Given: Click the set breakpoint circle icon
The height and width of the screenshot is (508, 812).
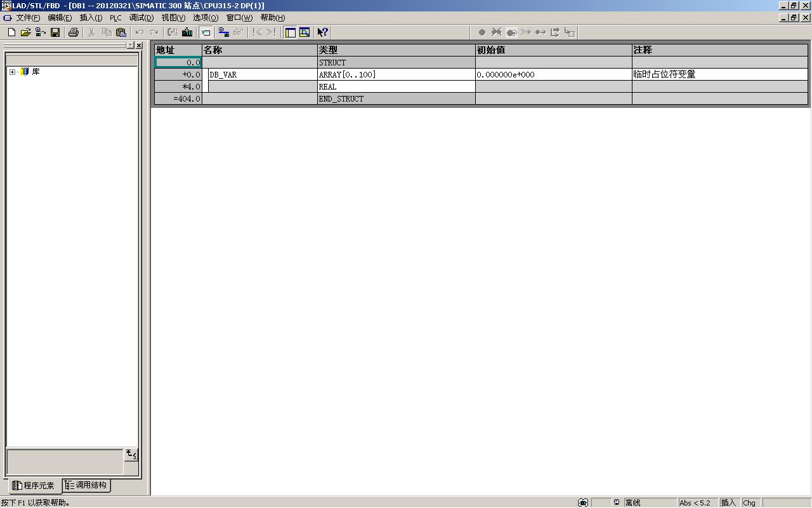Looking at the screenshot, I should [482, 32].
